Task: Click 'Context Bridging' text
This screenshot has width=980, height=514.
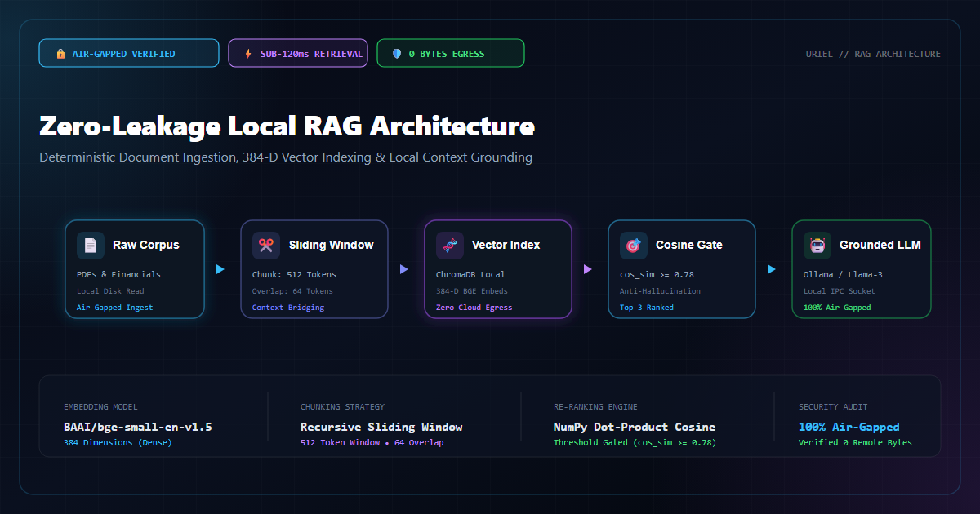Action: (288, 308)
